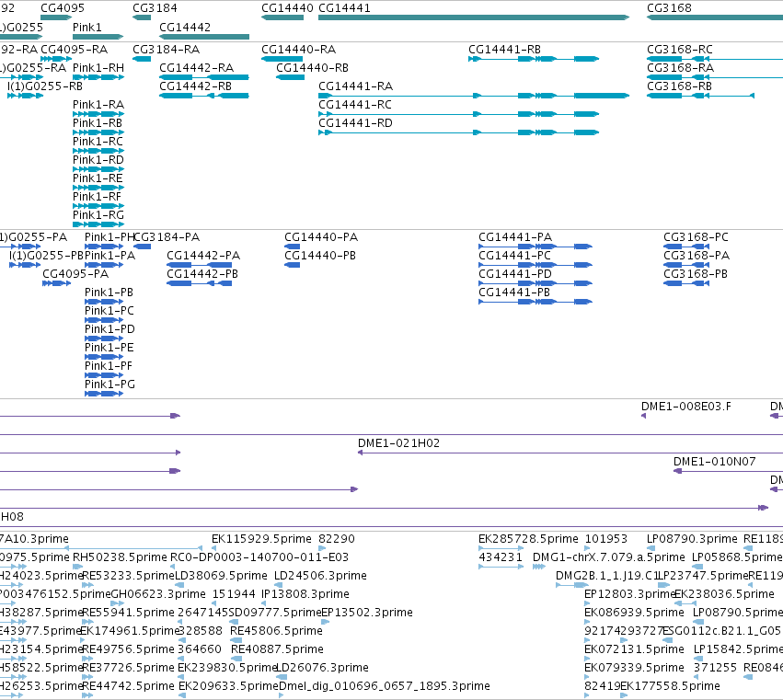Select the CG14440-PB protein label
Image resolution: width=783 pixels, height=700 pixels.
(x=320, y=256)
